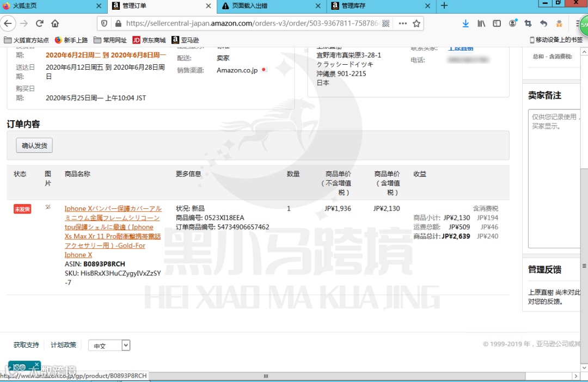
Task: Click the forward navigation arrow
Action: point(24,23)
